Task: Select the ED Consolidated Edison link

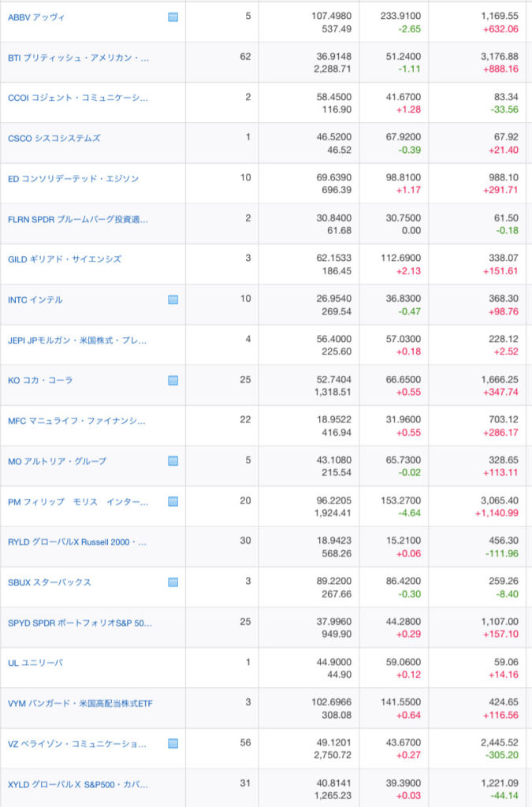Action: click(x=73, y=179)
